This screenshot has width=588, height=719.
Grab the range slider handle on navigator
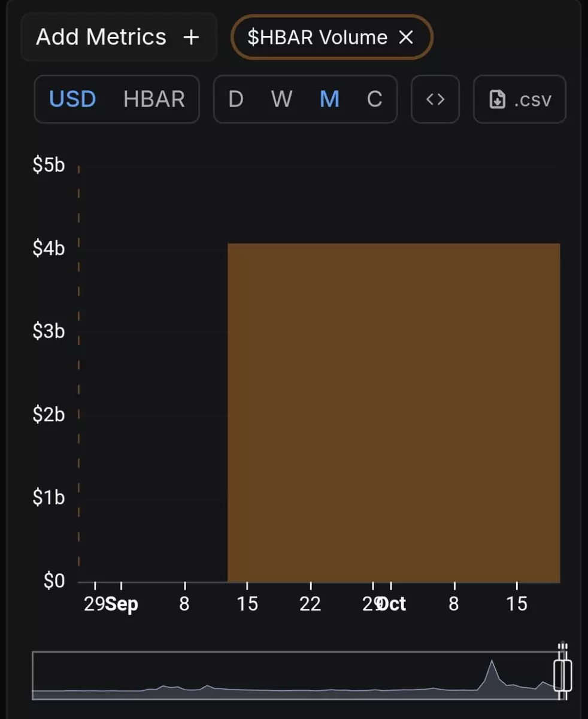[x=562, y=675]
